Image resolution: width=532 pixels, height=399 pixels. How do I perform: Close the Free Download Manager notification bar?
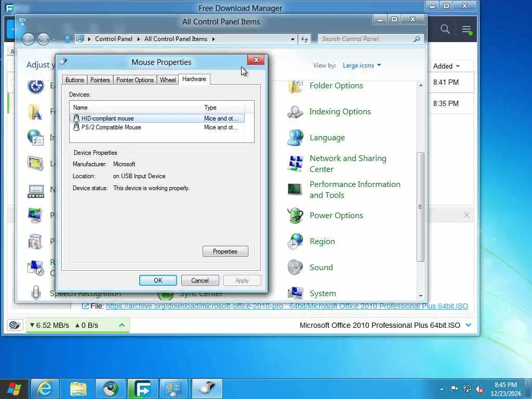coord(467,215)
